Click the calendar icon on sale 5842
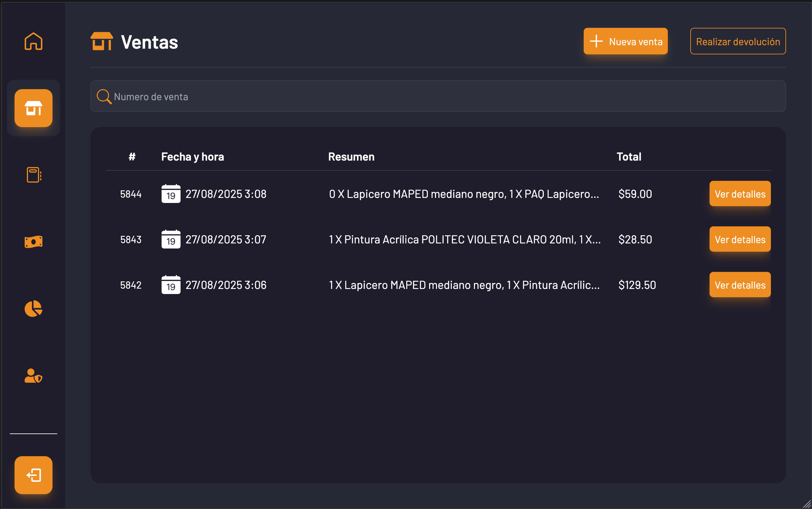This screenshot has width=812, height=509. [171, 285]
